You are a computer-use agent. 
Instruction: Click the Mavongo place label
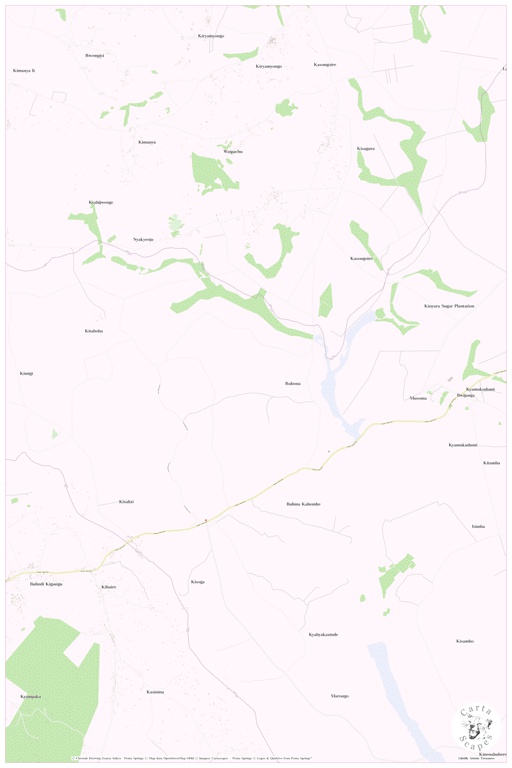340,696
